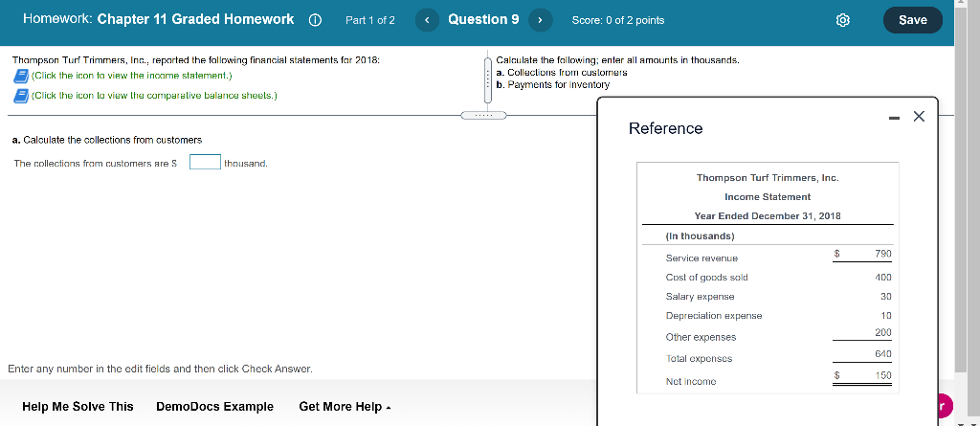Go to the next question
The height and width of the screenshot is (426, 980).
point(540,20)
